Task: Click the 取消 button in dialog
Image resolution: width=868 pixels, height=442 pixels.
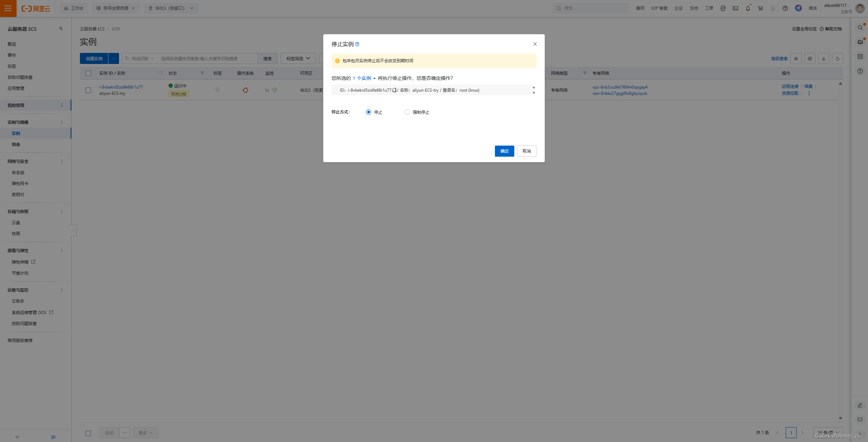Action: (526, 151)
